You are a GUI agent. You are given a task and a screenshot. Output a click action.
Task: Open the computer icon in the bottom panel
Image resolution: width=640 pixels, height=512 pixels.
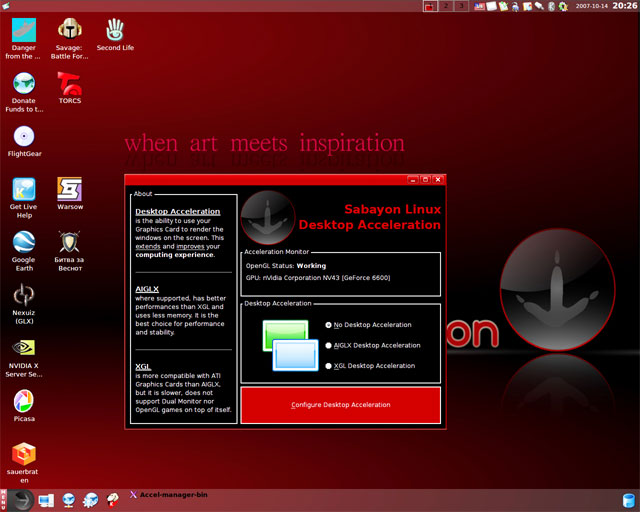tap(46, 501)
